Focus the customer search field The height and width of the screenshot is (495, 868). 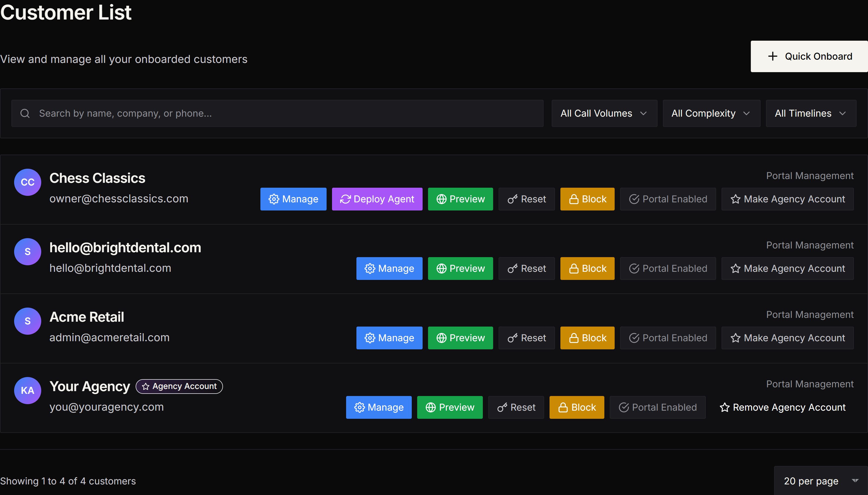[x=277, y=113]
